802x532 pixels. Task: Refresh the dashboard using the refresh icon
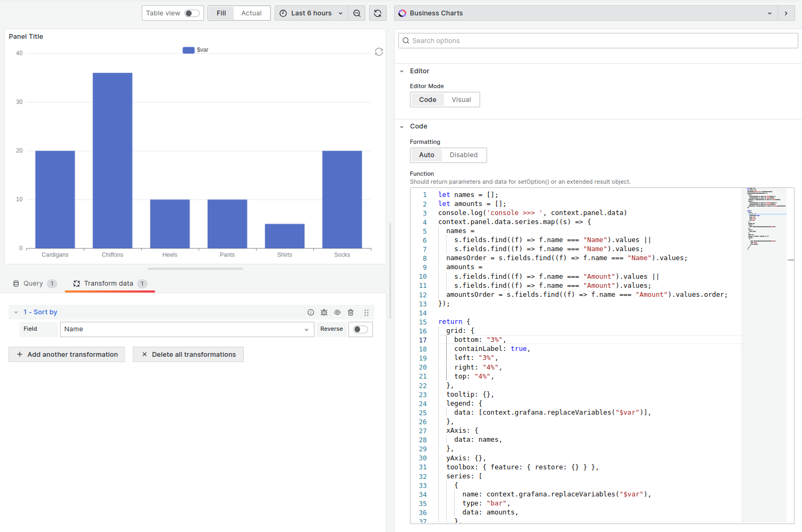377,13
